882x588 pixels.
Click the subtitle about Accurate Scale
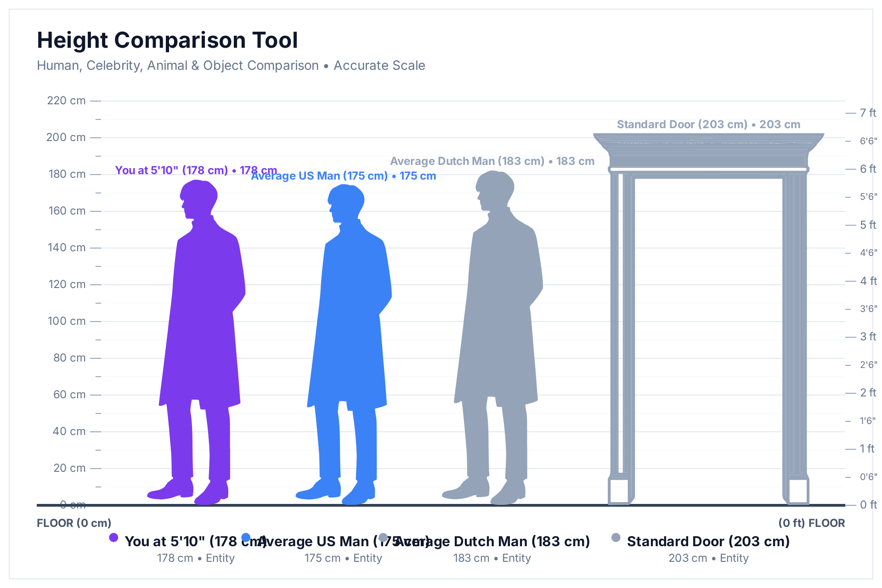coord(231,66)
